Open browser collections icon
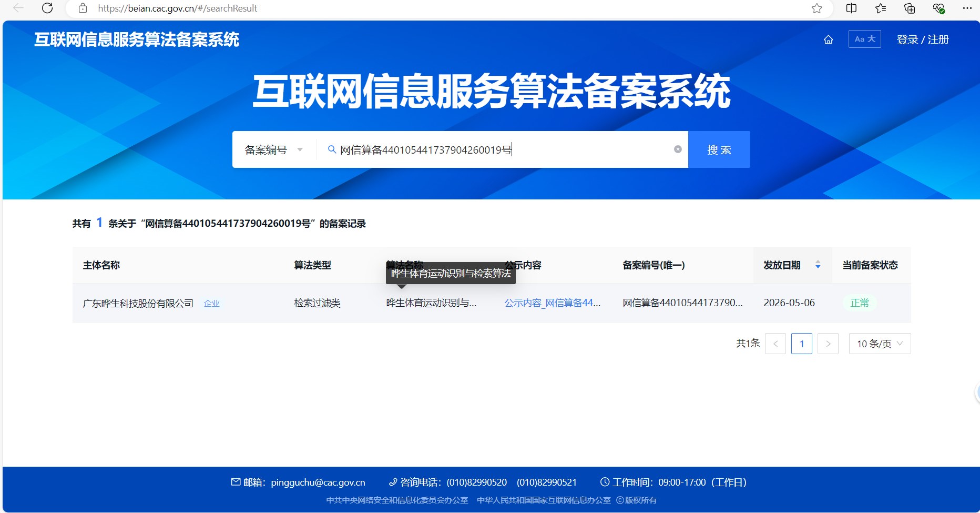 point(910,8)
